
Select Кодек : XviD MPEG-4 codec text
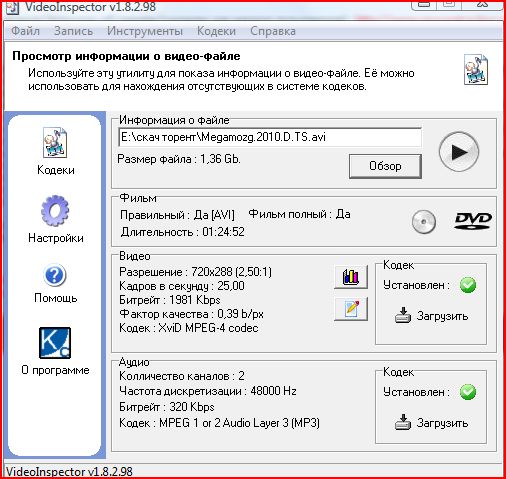pos(189,328)
